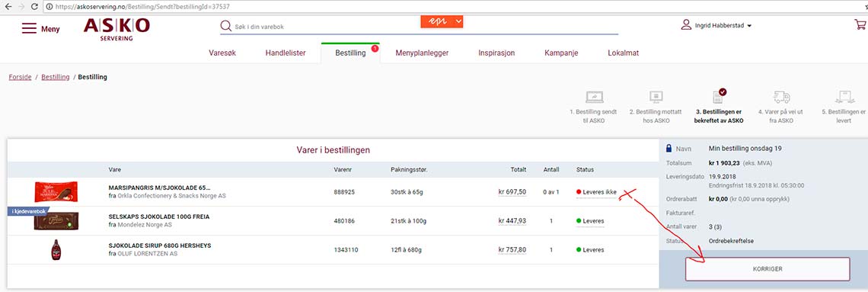Viewport: 868px width, 292px height.
Task: Click the Marsipangris product thumbnail
Action: click(x=56, y=191)
